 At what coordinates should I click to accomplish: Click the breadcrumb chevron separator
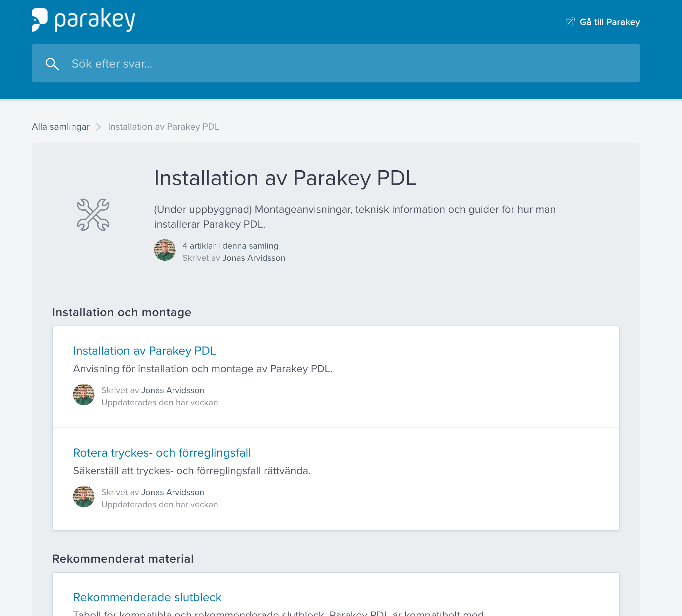click(98, 127)
